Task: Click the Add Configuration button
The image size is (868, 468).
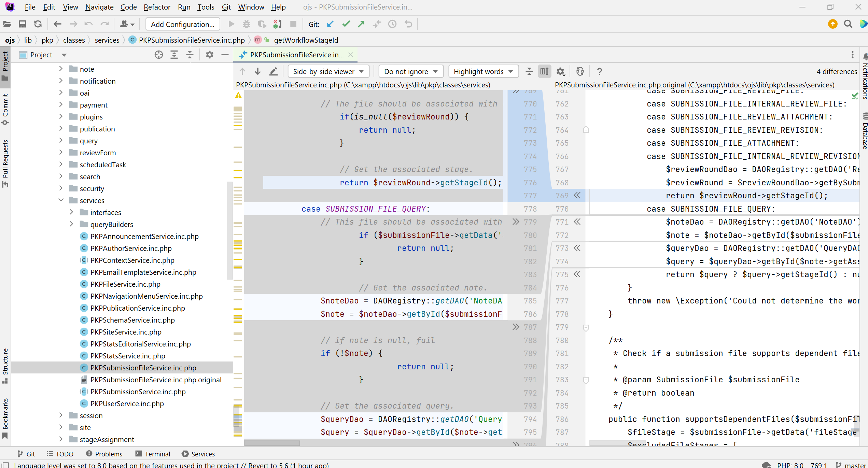Action: coord(183,24)
